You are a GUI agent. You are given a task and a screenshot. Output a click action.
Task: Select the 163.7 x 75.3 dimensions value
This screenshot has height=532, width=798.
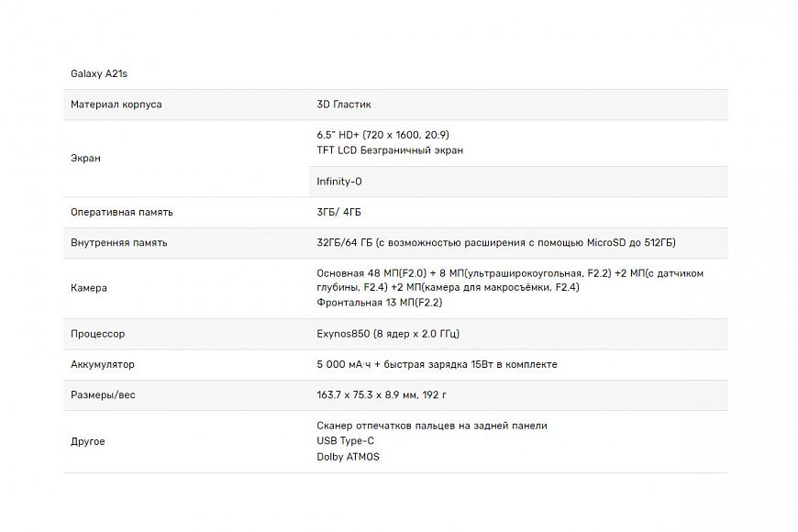pyautogui.click(x=382, y=395)
